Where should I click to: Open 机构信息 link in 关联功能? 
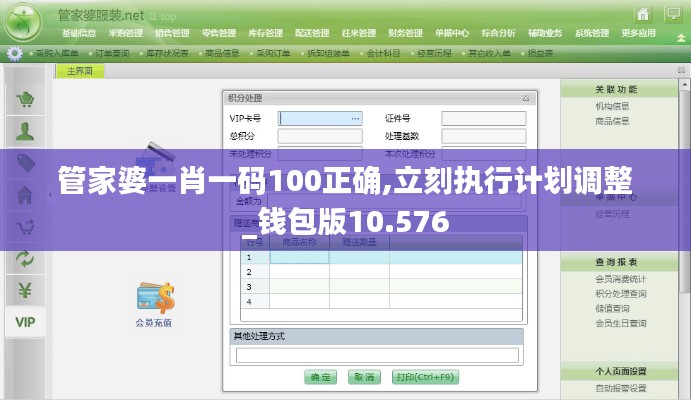point(612,106)
